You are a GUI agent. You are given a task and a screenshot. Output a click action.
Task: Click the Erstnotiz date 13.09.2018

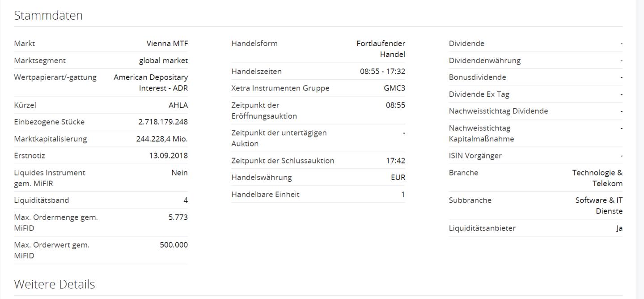[168, 156]
